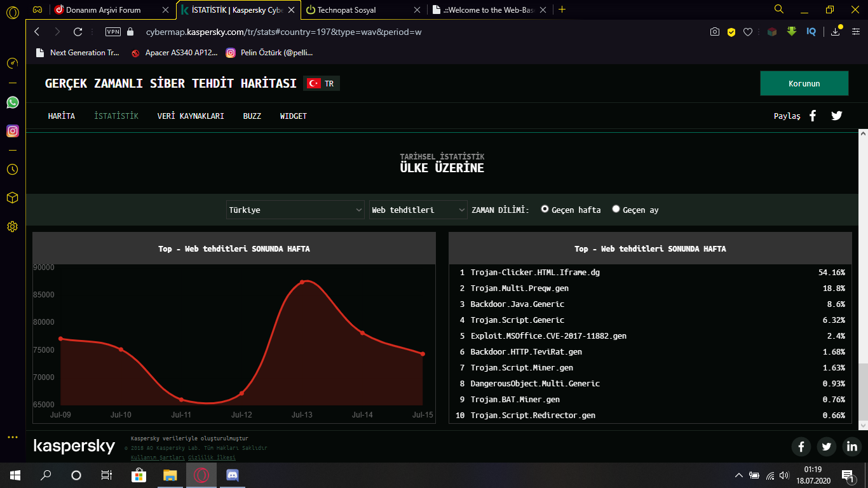The image size is (868, 488).
Task: Open the HARİTA menu item
Action: pos(62,116)
